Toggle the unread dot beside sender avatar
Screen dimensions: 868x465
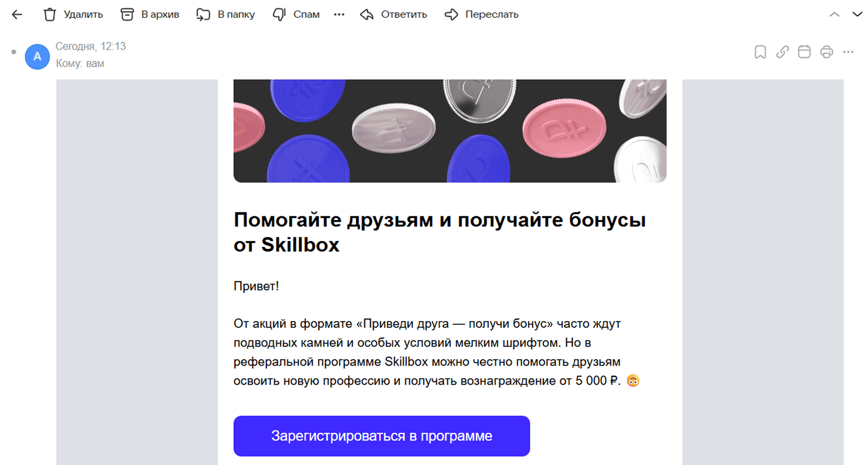coord(14,52)
